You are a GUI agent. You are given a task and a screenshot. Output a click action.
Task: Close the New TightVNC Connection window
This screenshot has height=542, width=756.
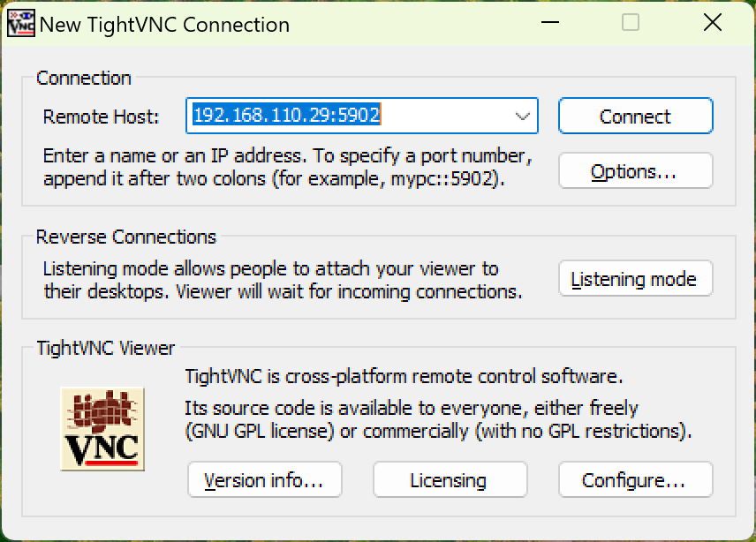pyautogui.click(x=712, y=24)
